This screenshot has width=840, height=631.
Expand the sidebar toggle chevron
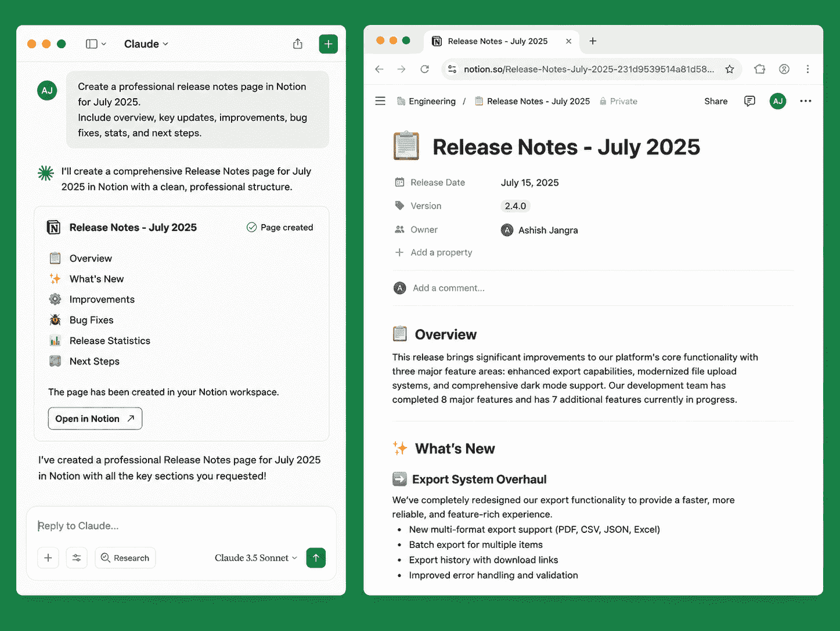click(x=104, y=44)
